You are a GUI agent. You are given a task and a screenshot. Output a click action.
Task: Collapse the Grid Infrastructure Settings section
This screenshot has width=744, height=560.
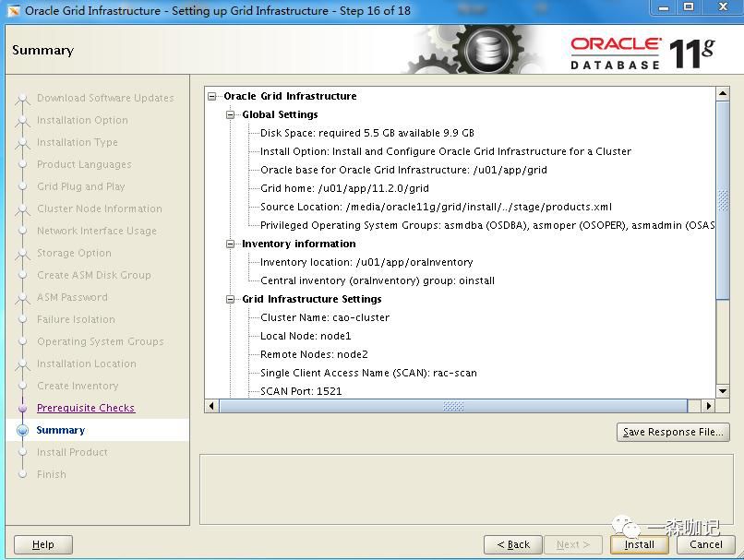click(230, 299)
